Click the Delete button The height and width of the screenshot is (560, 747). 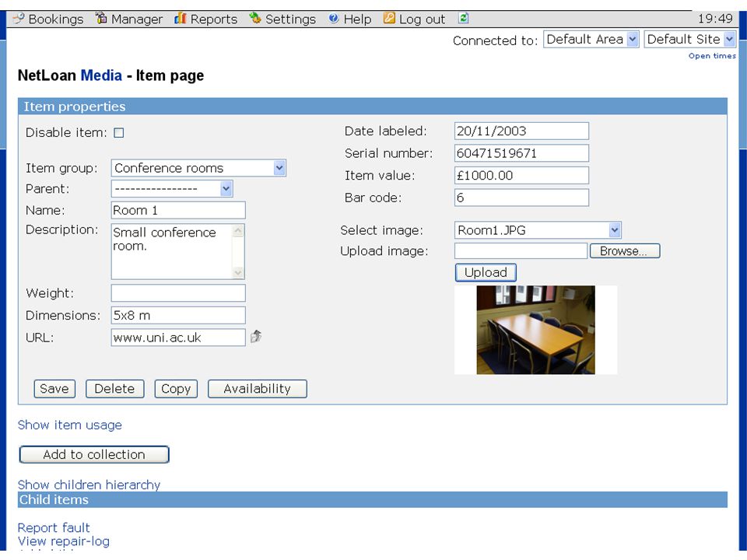coord(115,389)
